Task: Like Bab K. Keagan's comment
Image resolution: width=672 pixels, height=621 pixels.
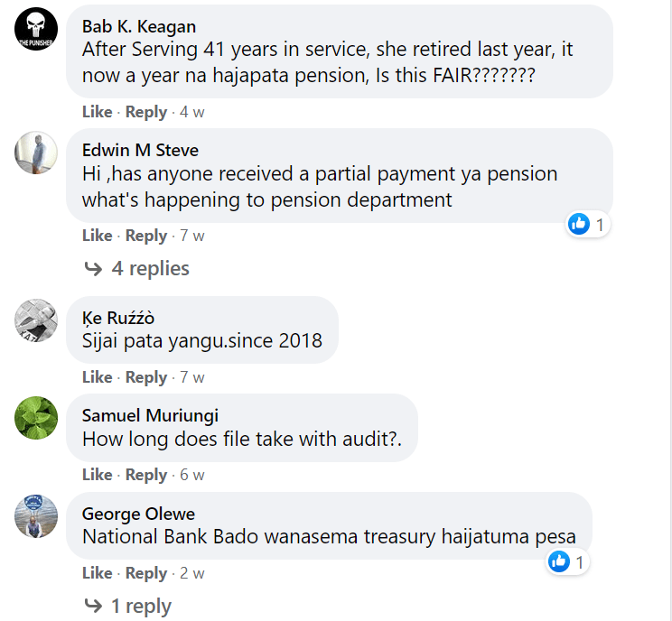Action: click(97, 112)
